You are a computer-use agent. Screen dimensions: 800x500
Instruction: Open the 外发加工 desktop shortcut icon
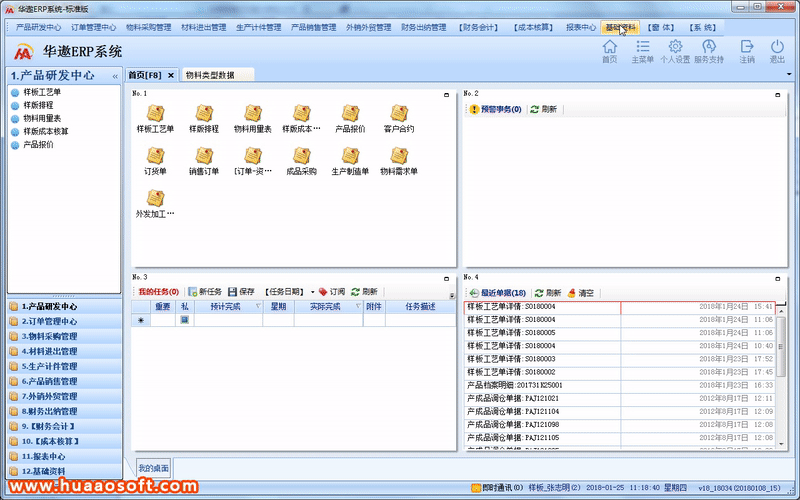155,204
